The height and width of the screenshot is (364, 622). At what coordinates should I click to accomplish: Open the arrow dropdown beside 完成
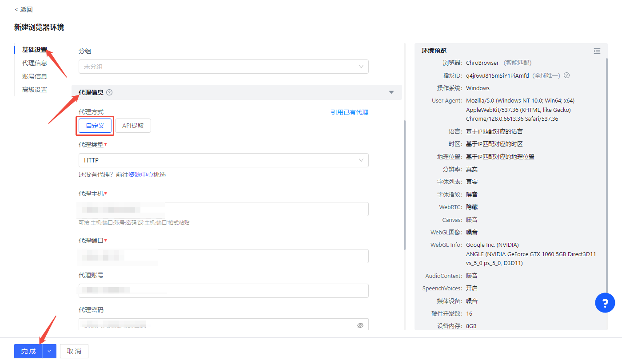(x=49, y=351)
